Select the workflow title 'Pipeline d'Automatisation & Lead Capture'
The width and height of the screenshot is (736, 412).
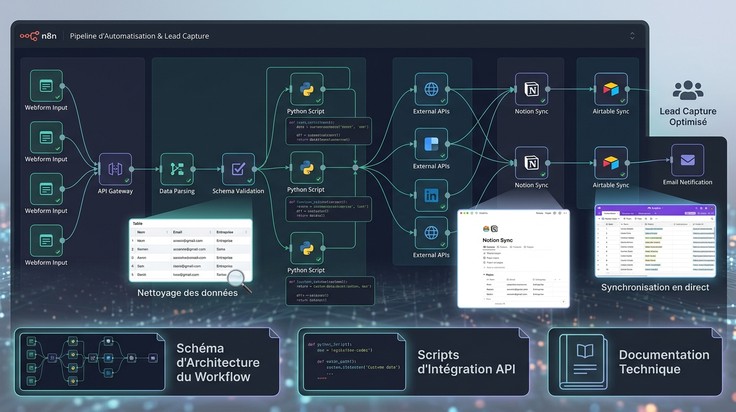(x=139, y=36)
